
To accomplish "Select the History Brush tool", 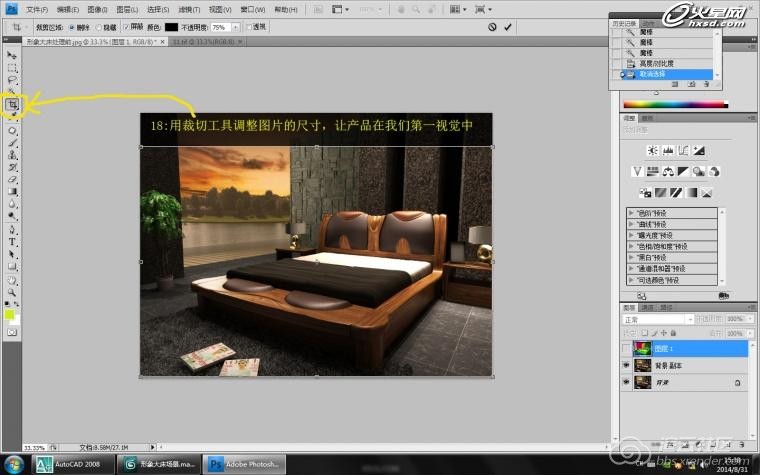I will pos(12,167).
